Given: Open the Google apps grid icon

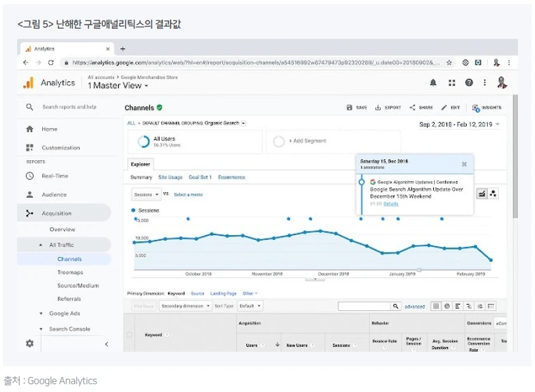Looking at the screenshot, I should 452,82.
